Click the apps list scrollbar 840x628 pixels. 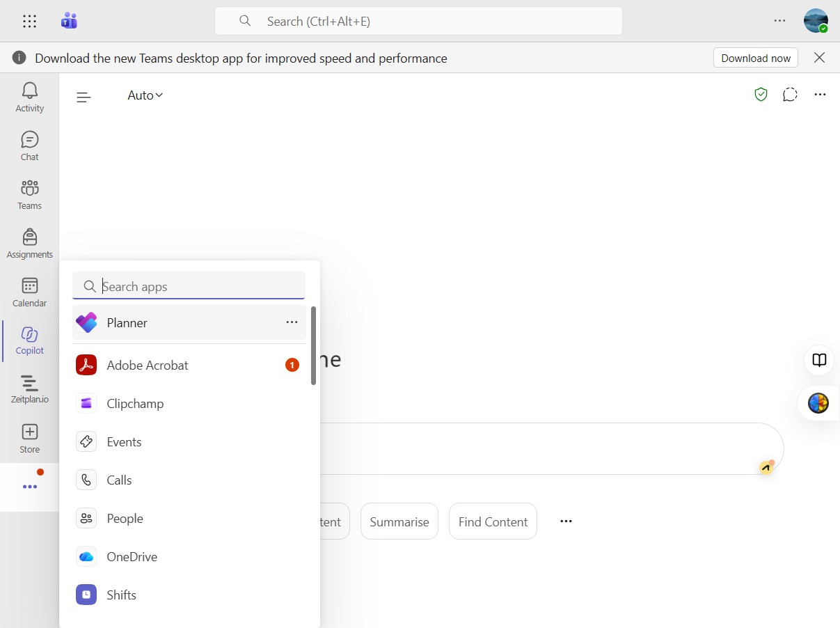click(313, 346)
